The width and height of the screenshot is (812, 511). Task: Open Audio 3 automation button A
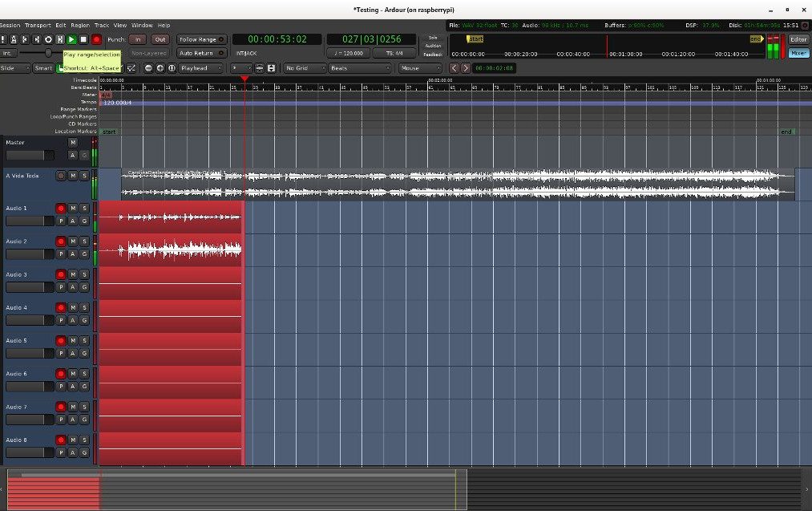[73, 288]
